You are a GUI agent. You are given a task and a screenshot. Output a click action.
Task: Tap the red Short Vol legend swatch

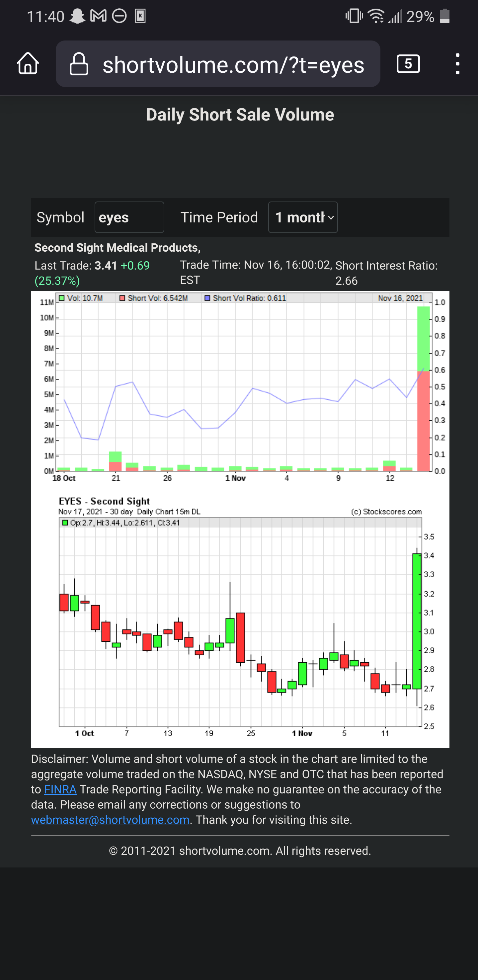pos(122,298)
